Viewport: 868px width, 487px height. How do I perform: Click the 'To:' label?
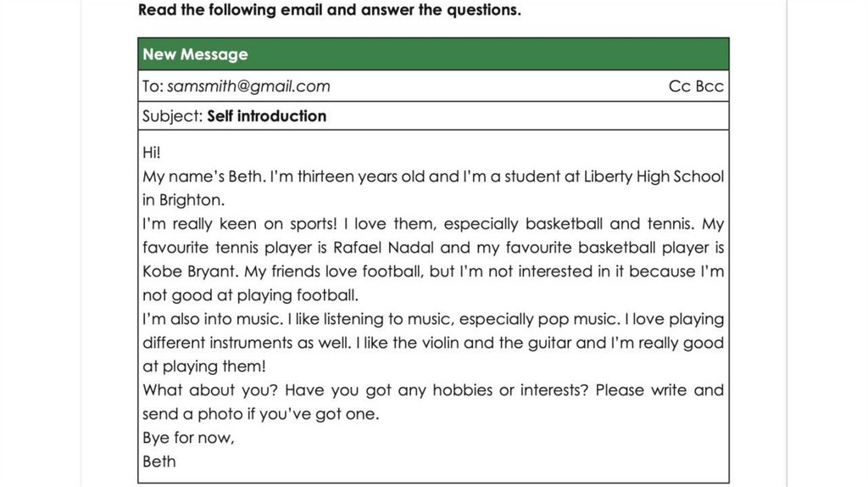point(153,86)
